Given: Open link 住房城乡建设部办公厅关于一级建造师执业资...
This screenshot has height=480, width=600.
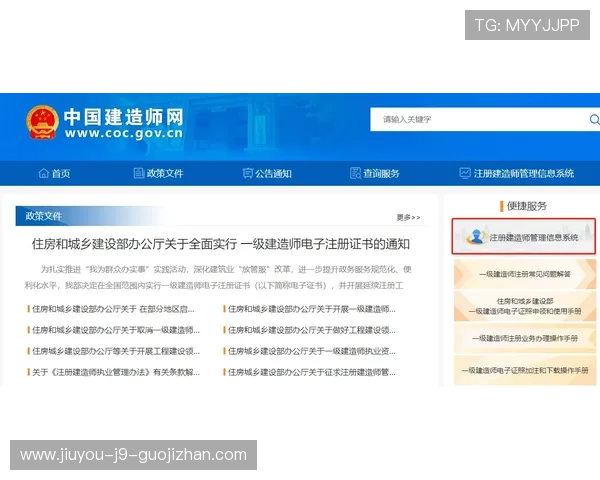Looking at the screenshot, I should point(310,351).
